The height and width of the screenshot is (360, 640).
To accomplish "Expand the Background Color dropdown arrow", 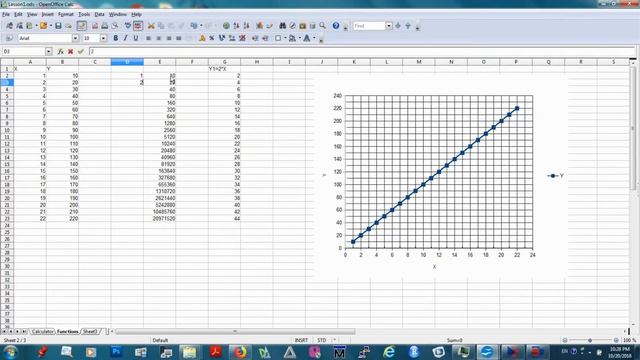I will [300, 38].
